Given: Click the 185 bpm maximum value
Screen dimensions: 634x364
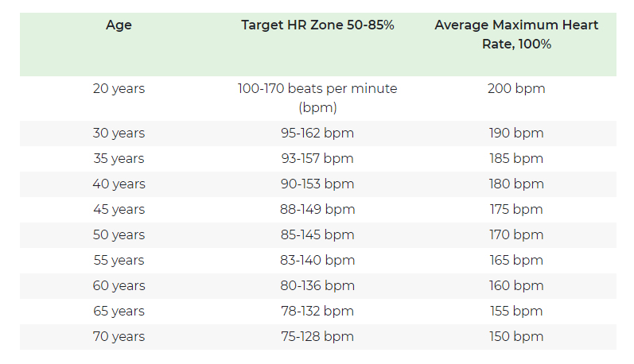Looking at the screenshot, I should pyautogui.click(x=516, y=159).
